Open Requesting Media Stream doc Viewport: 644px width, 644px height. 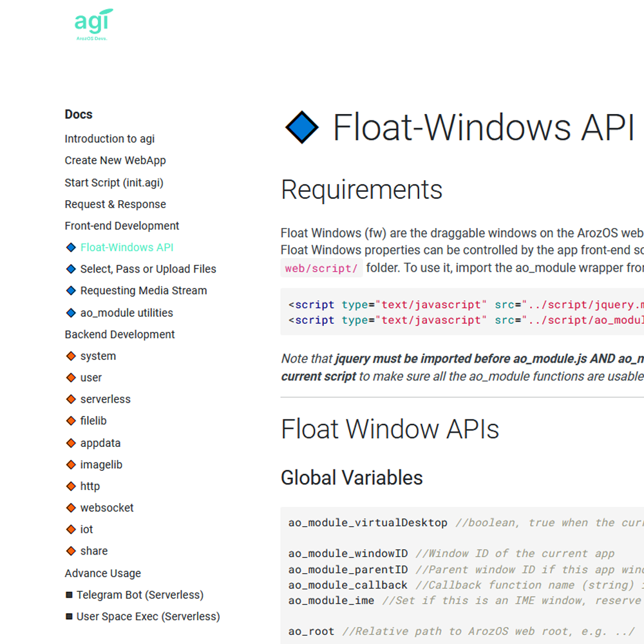pyautogui.click(x=144, y=291)
